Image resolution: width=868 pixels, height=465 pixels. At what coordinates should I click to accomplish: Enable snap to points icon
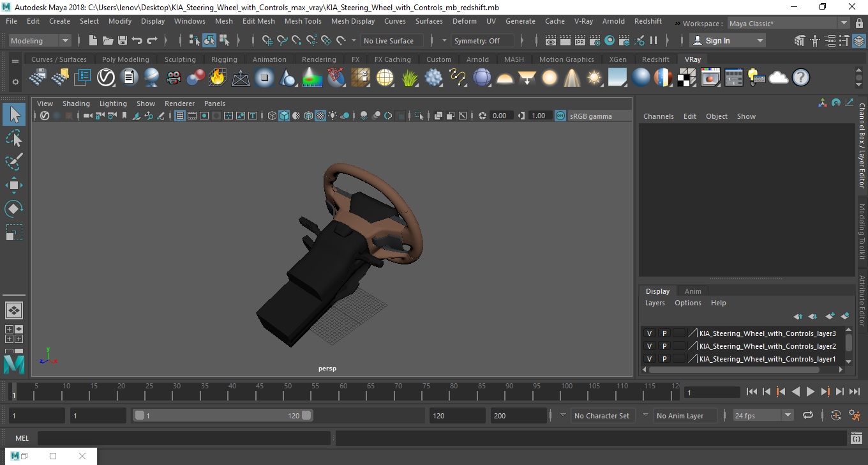coord(297,40)
